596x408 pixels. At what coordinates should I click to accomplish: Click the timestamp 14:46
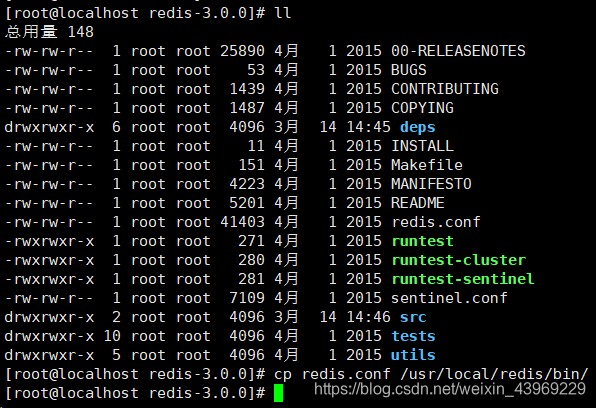pos(368,317)
